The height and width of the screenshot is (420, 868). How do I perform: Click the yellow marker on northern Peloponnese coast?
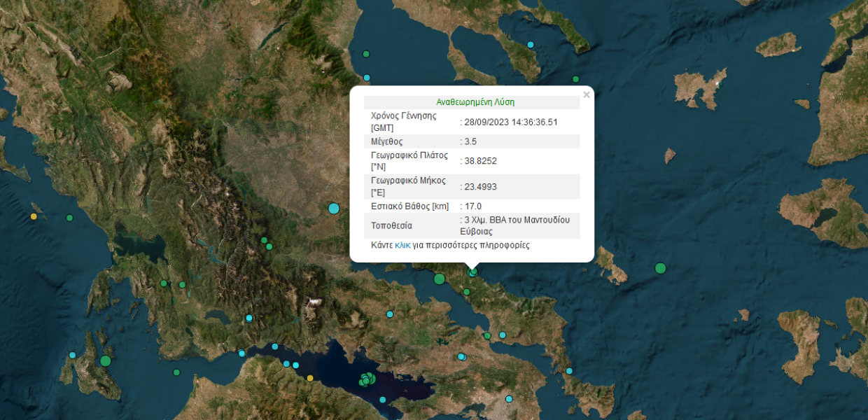coord(310,378)
